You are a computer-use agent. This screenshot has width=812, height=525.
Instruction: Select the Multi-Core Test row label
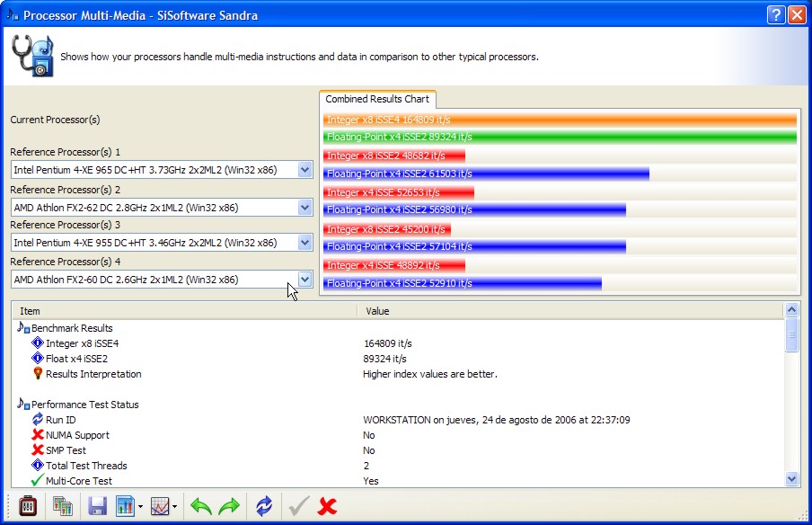79,481
